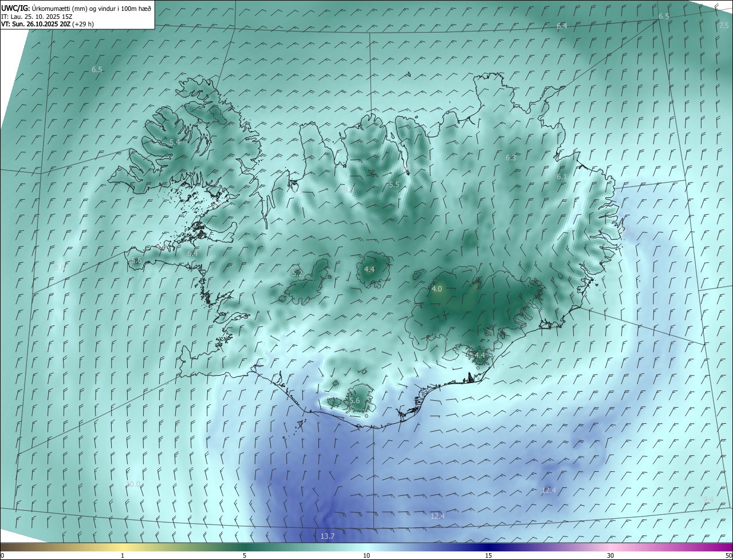Click the 6.4 value beside the Snæfellsnes 5.6
Image resolution: width=733 pixels, height=560 pixels.
[192, 254]
